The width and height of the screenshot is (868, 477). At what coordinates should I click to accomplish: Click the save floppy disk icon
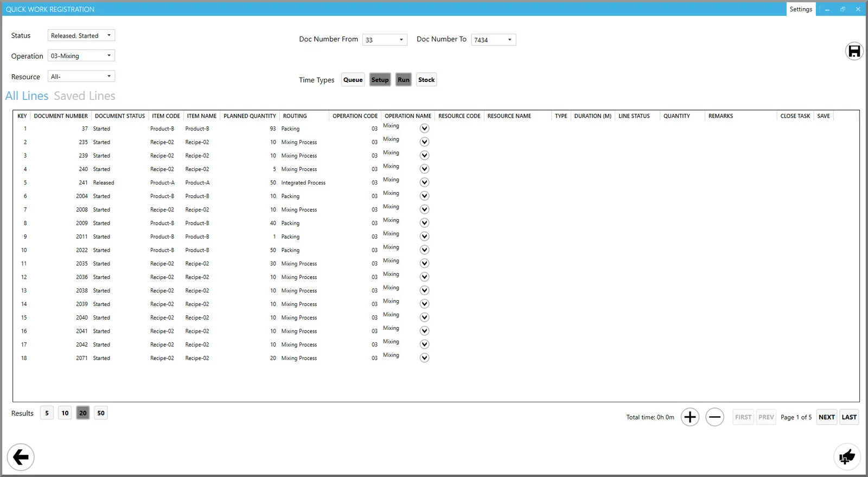pos(854,51)
